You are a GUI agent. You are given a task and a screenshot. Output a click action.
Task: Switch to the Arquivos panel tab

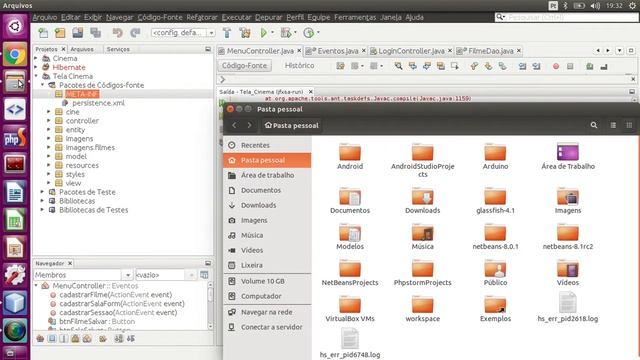[x=82, y=49]
